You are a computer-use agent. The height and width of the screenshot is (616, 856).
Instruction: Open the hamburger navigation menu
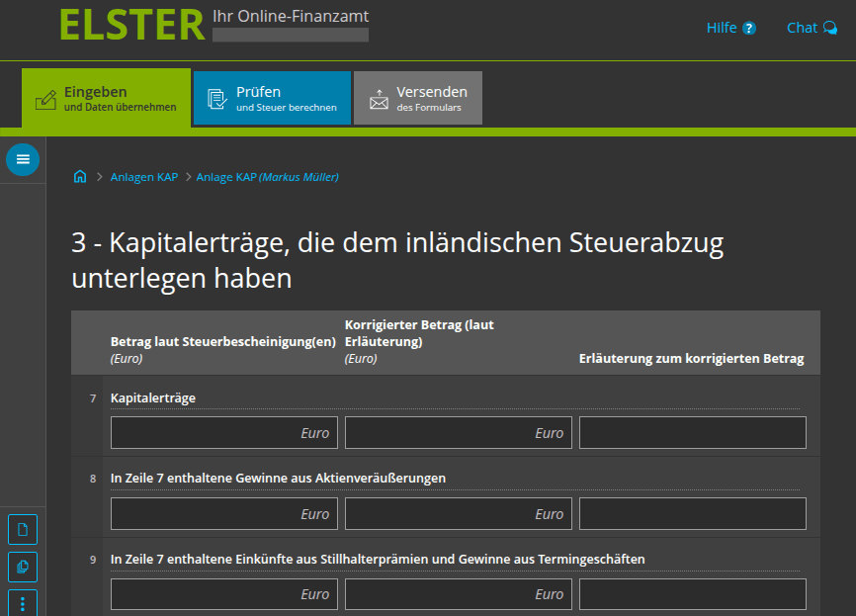click(23, 159)
